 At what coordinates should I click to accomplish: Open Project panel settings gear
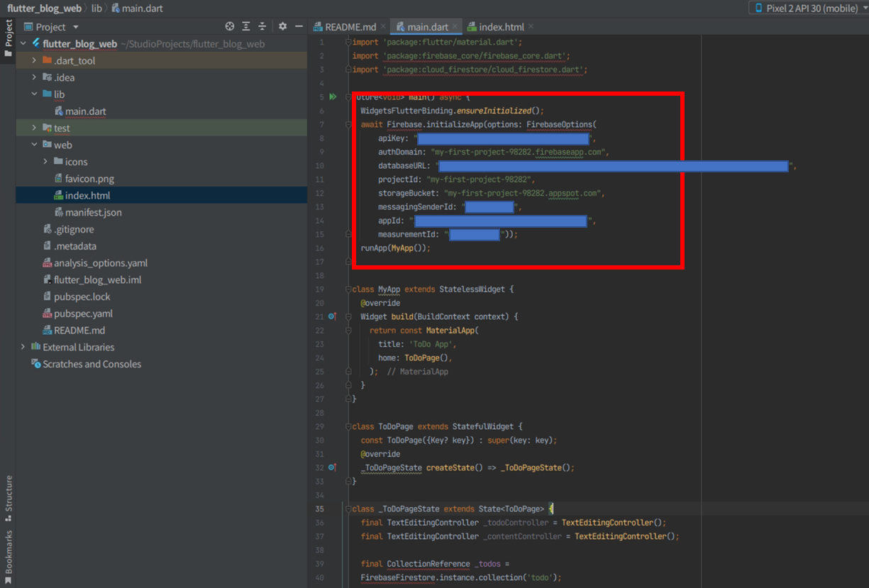click(x=282, y=26)
